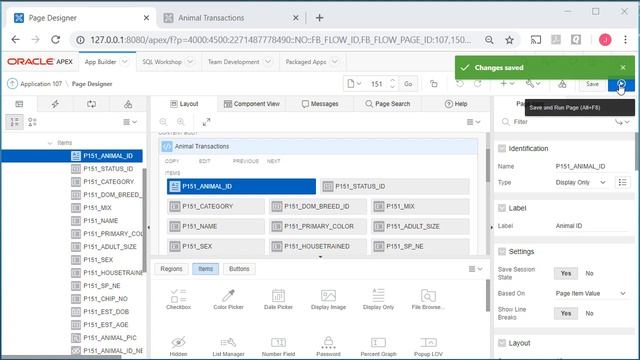Select P151_HOUSETRAINED in the layout grid

point(318,247)
